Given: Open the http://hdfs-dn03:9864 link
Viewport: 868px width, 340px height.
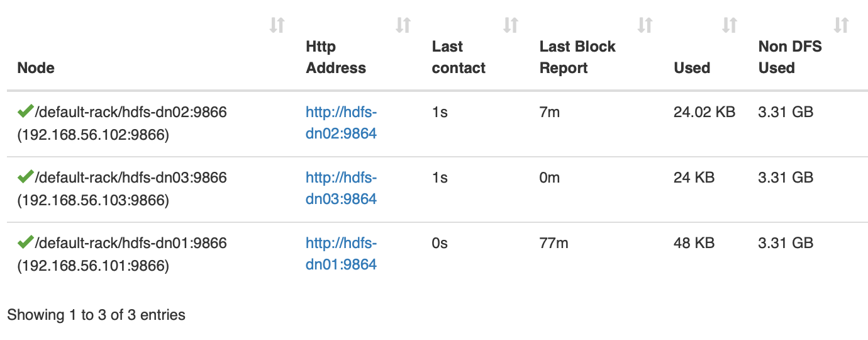Looking at the screenshot, I should coord(341,188).
